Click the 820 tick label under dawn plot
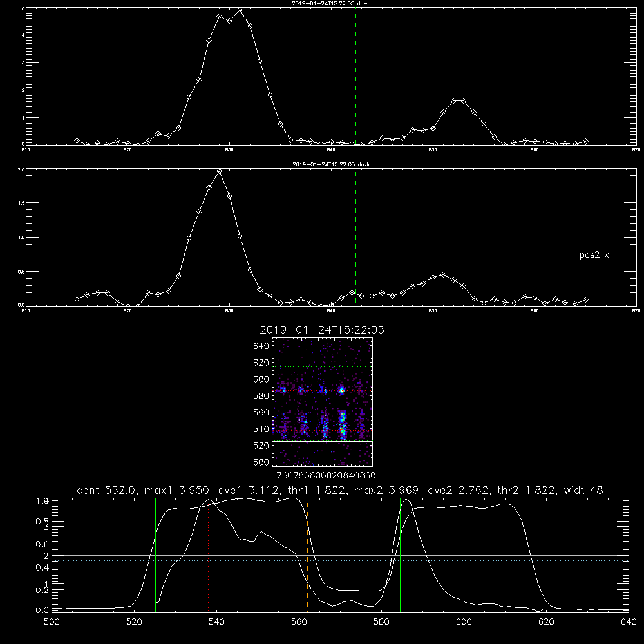The image size is (644, 644). click(128, 150)
